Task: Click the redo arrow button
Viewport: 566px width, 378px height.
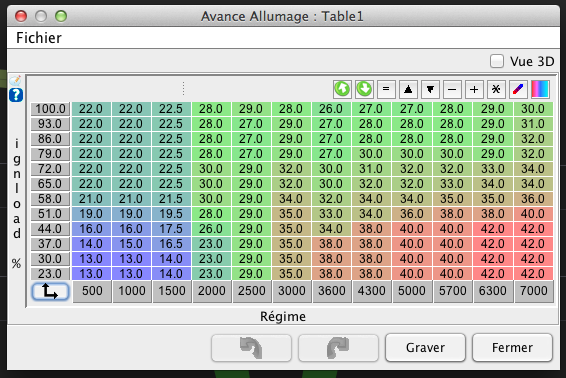Action: pos(338,348)
